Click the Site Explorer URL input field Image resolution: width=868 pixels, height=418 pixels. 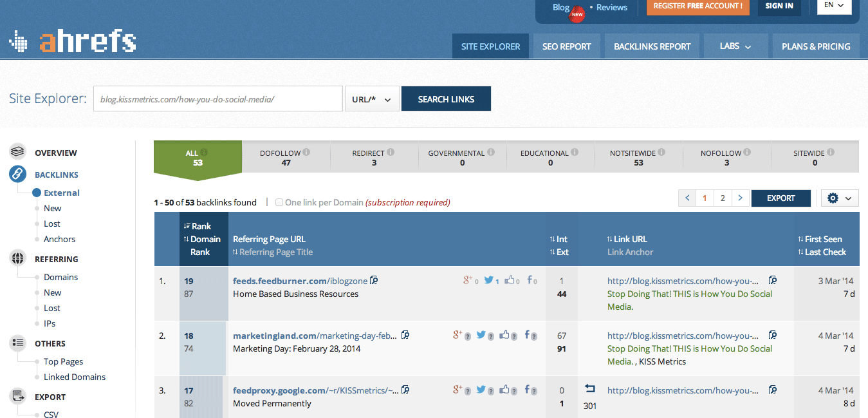click(x=218, y=99)
